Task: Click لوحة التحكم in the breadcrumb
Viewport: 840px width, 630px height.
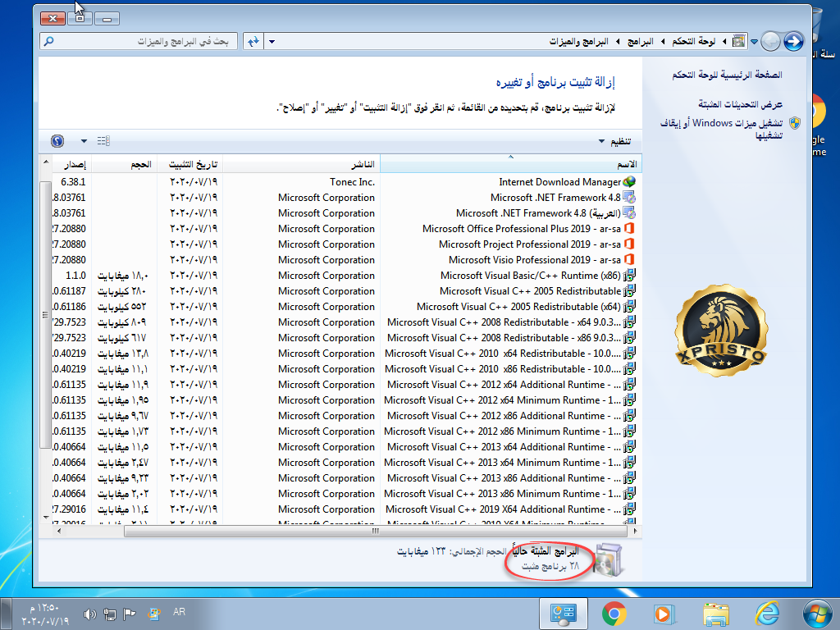Action: [x=694, y=41]
